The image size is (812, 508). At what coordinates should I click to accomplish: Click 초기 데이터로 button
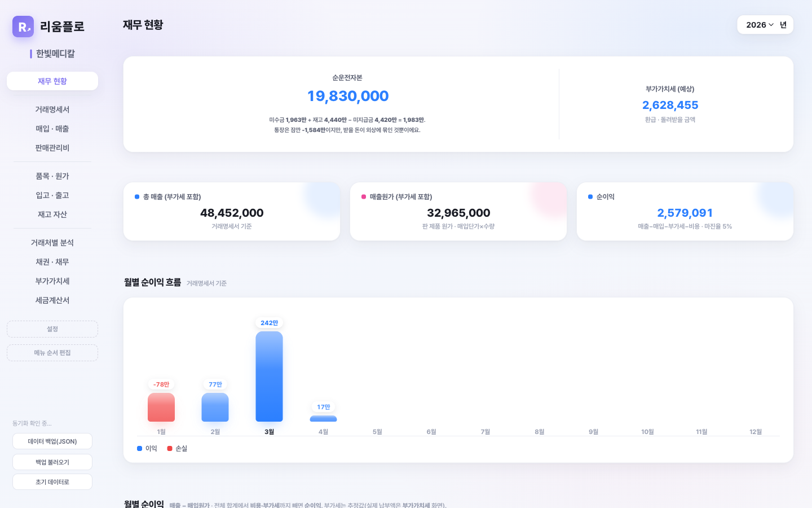click(x=52, y=482)
